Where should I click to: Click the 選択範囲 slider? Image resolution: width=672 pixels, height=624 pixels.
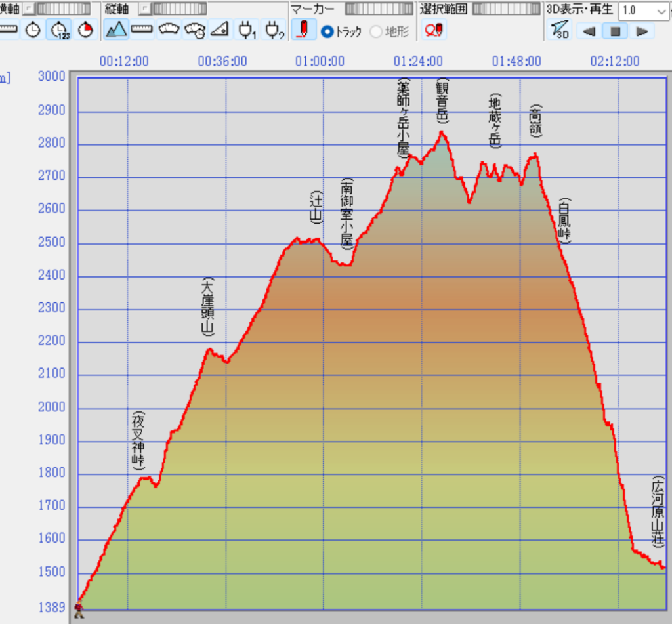[x=507, y=8]
